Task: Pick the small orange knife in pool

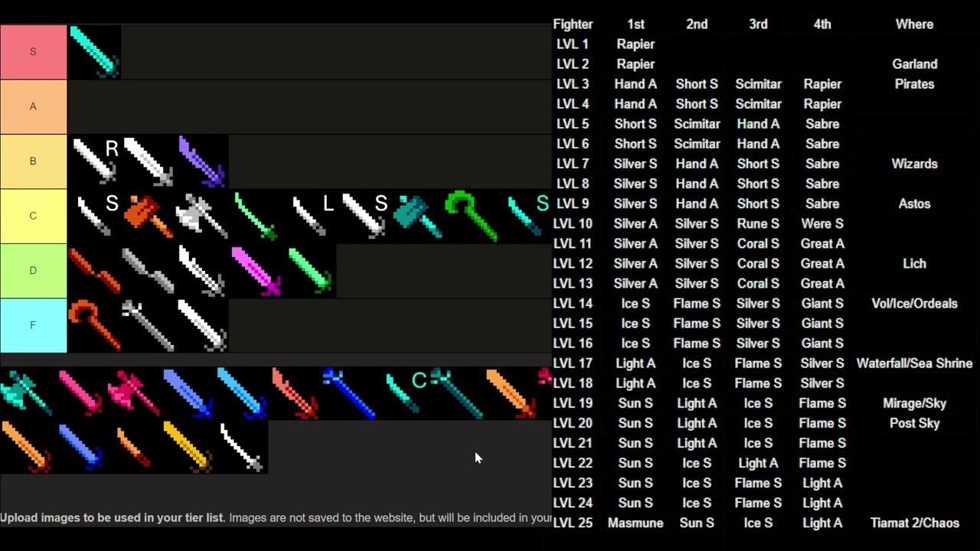Action: coord(132,447)
